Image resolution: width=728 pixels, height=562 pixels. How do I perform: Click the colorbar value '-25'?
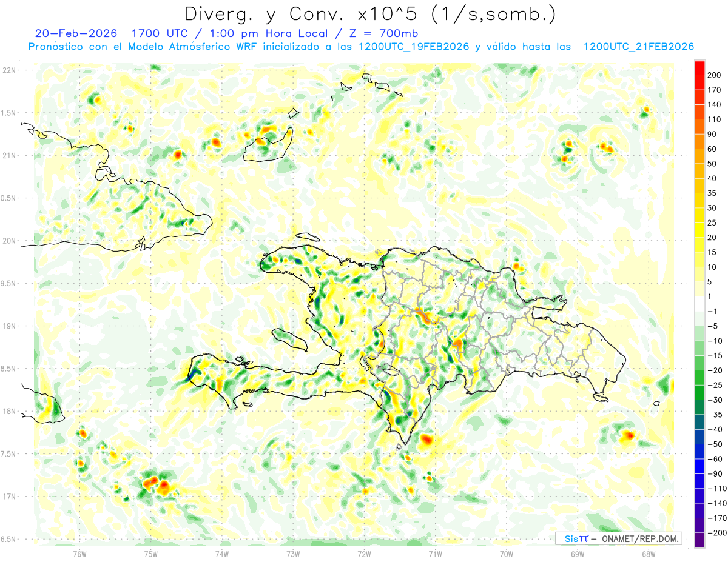pyautogui.click(x=716, y=385)
